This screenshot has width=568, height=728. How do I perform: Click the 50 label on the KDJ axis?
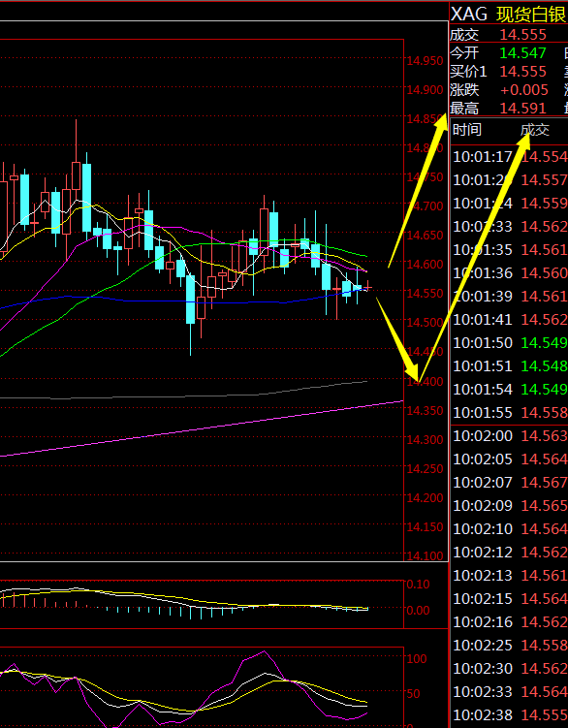[x=413, y=693]
